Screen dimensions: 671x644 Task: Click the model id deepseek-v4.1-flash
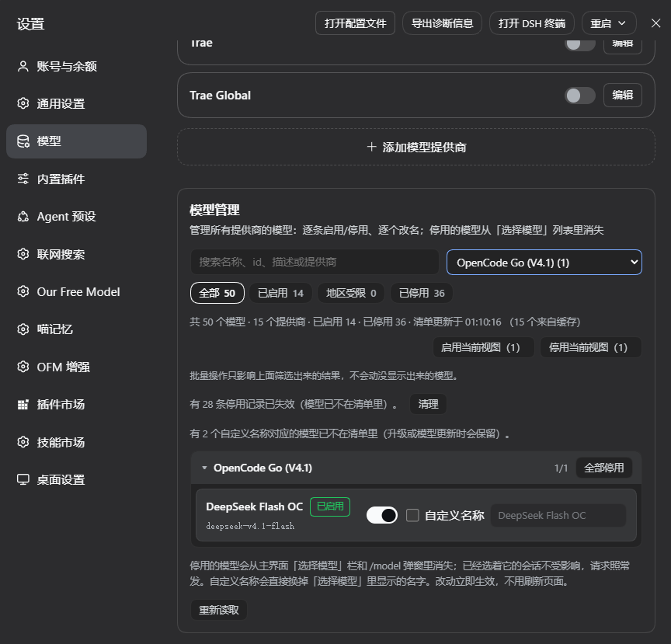(250, 526)
